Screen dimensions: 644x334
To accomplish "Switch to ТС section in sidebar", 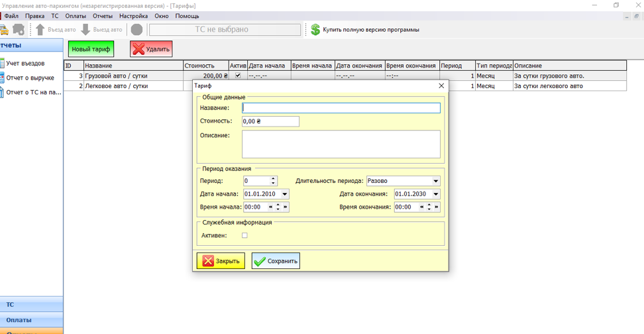I will tap(31, 304).
